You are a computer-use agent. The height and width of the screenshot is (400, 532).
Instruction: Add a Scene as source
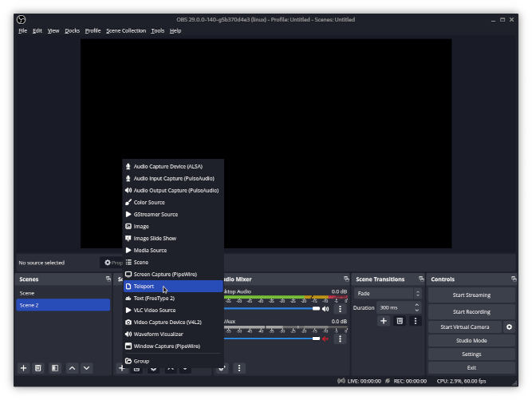pos(173,262)
